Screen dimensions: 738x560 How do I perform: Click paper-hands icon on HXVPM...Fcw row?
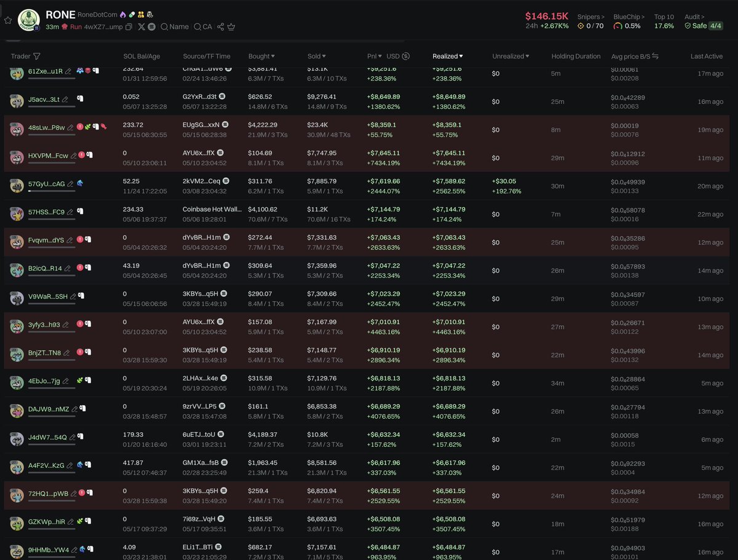(89, 155)
